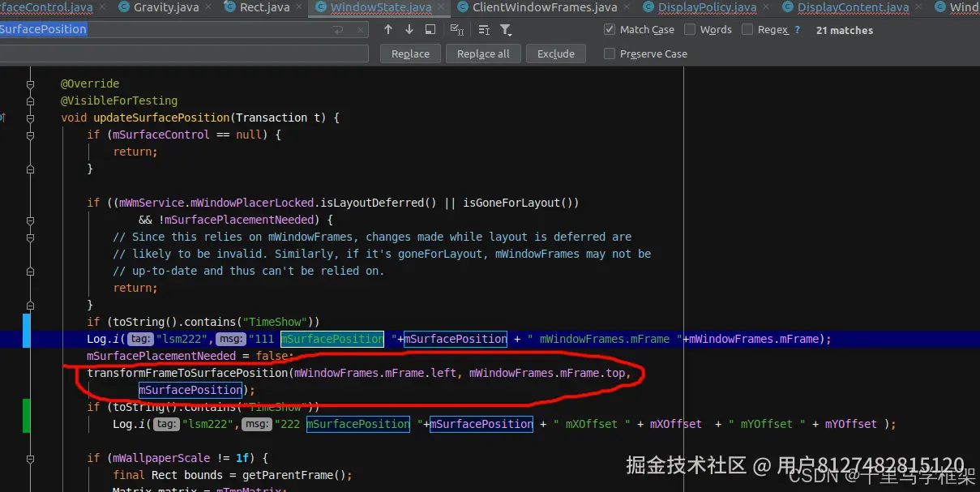Enable the Preserve Case checkbox
This screenshot has height=492, width=980.
(x=610, y=53)
